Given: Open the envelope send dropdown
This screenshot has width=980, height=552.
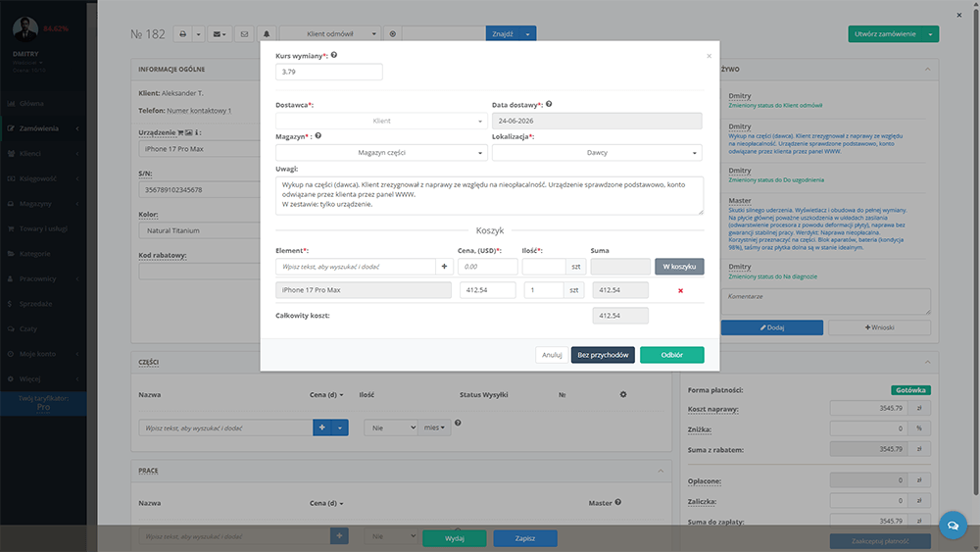Looking at the screenshot, I should pyautogui.click(x=220, y=33).
